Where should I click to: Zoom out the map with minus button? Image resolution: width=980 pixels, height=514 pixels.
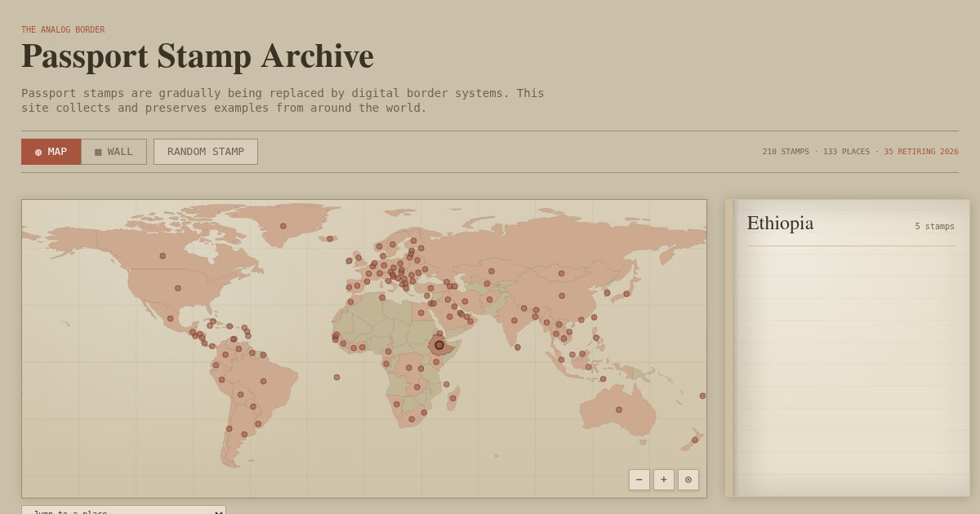[639, 480]
